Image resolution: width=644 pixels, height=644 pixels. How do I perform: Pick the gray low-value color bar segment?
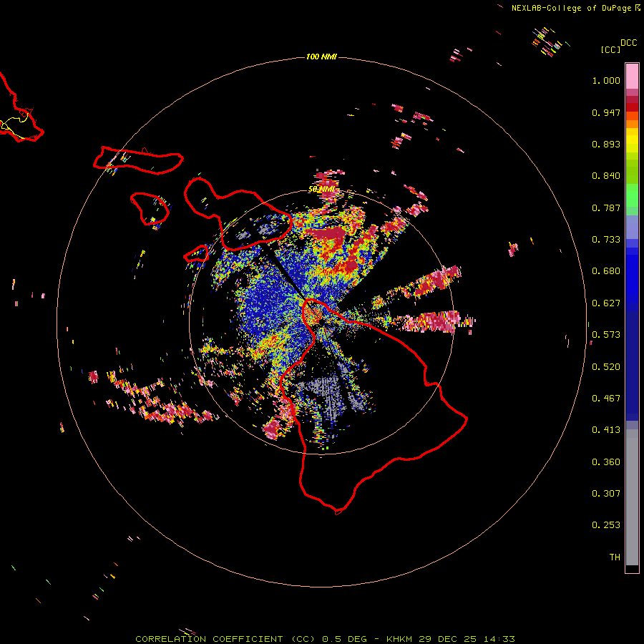[x=632, y=497]
